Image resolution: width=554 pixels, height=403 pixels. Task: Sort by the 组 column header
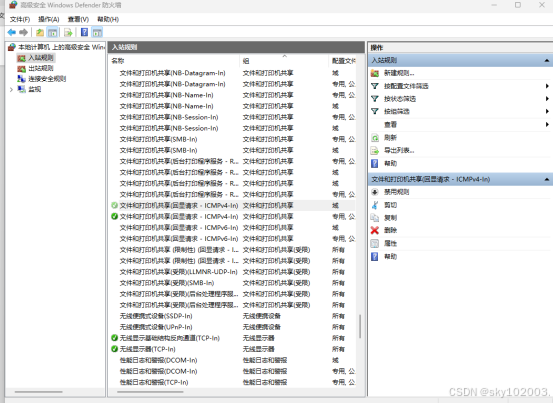tap(284, 61)
